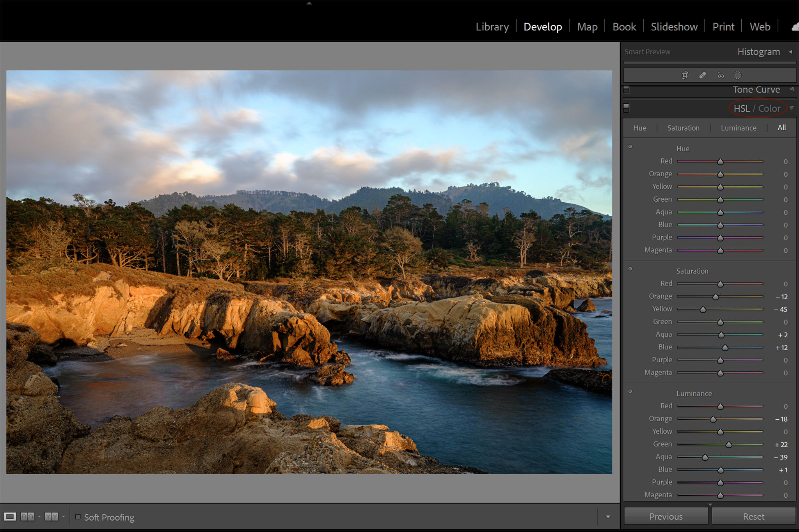Expand the Histogram panel

[790, 52]
